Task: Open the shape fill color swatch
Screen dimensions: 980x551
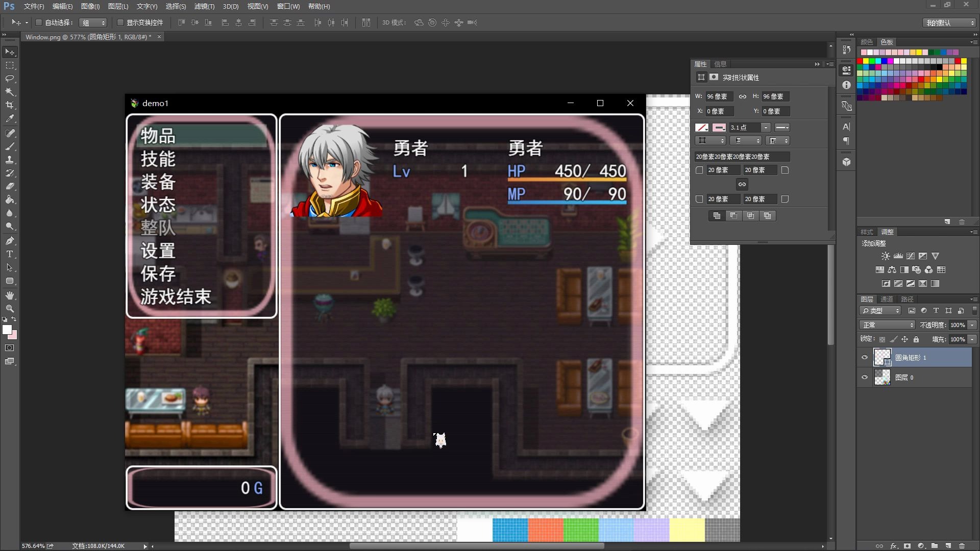Action: tap(702, 128)
